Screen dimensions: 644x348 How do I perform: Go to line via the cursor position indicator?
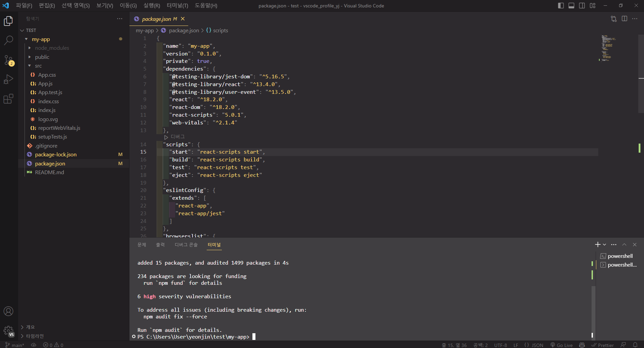(454, 345)
